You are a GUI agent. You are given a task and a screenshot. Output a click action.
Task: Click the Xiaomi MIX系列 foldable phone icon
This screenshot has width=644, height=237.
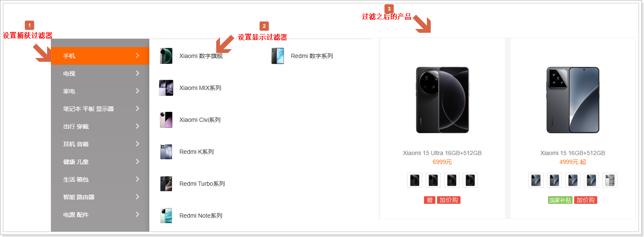166,88
